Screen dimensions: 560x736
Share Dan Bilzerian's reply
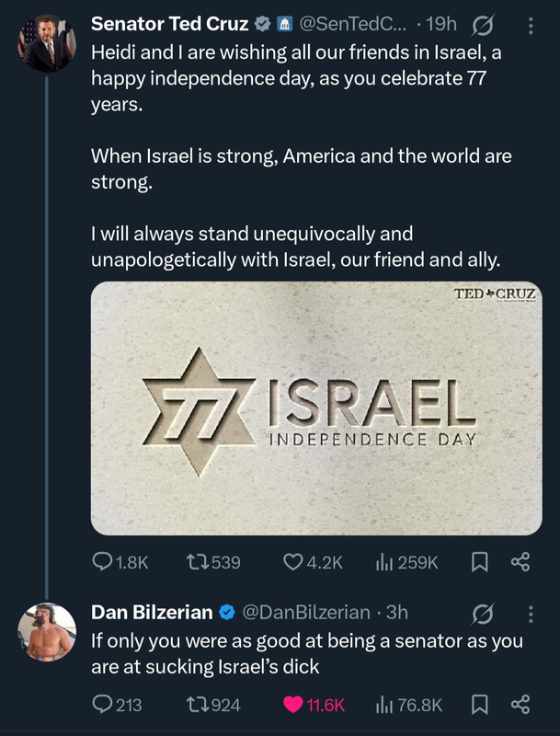520,704
